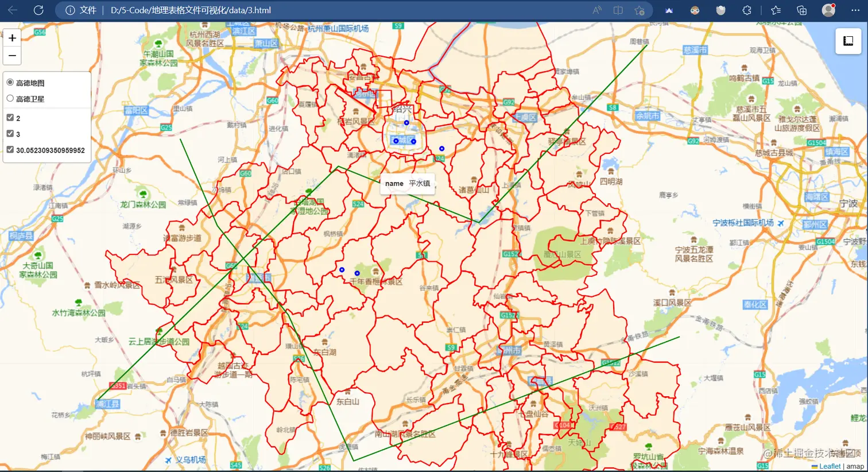Screen dimensions: 868x472
Task: Select the 高德卫星 base layer radio
Action: click(x=10, y=99)
